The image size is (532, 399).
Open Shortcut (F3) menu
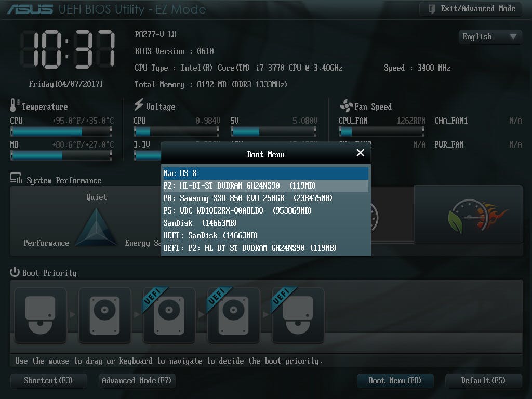coord(48,381)
